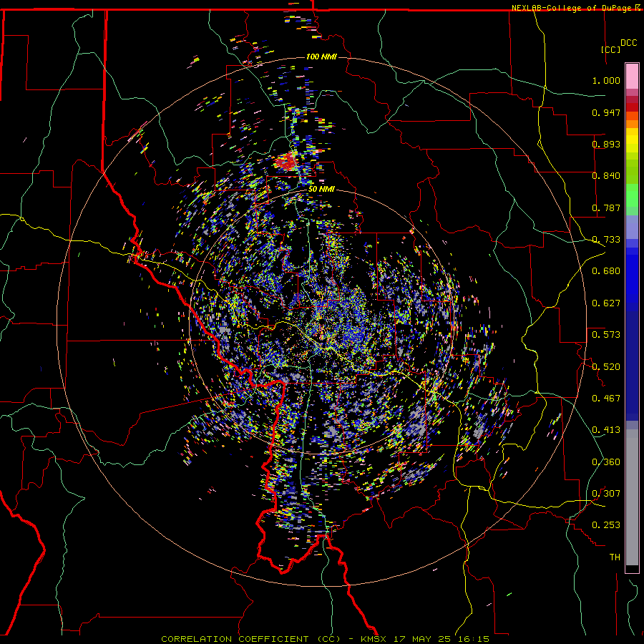Select the 0.253 scale value

pyautogui.click(x=606, y=525)
